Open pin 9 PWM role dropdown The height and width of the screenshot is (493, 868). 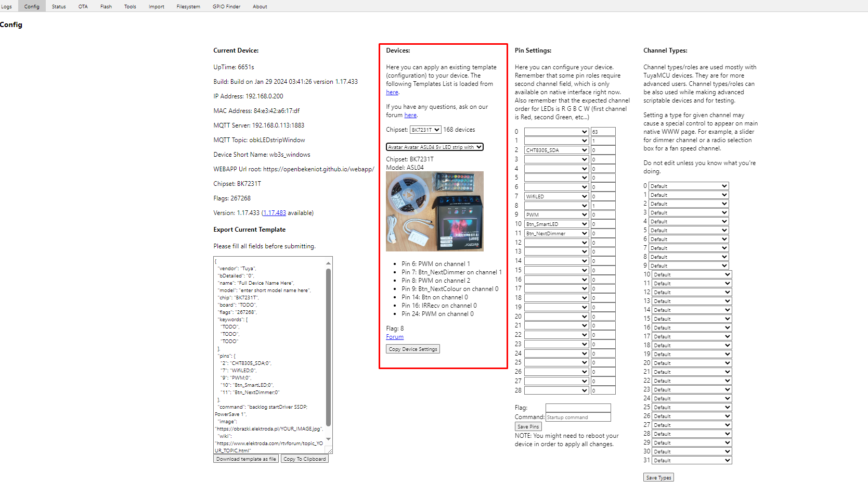pos(556,214)
